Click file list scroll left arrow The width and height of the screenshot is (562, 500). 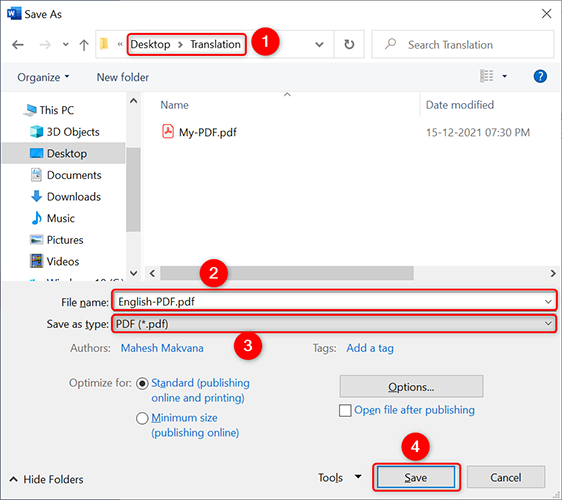tap(152, 273)
